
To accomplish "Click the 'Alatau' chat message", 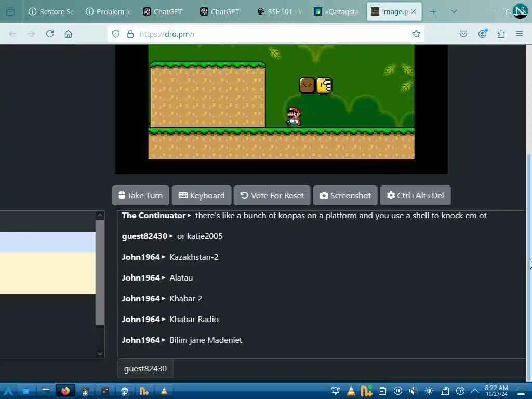I will [181, 277].
